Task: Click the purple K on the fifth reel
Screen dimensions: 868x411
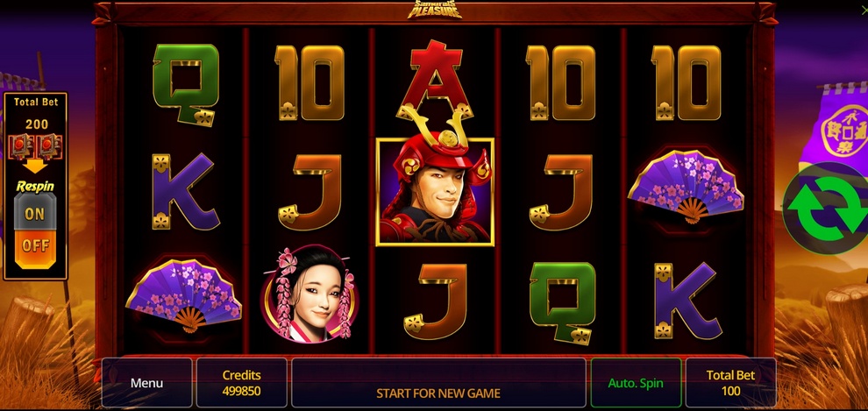Action: coord(688,301)
